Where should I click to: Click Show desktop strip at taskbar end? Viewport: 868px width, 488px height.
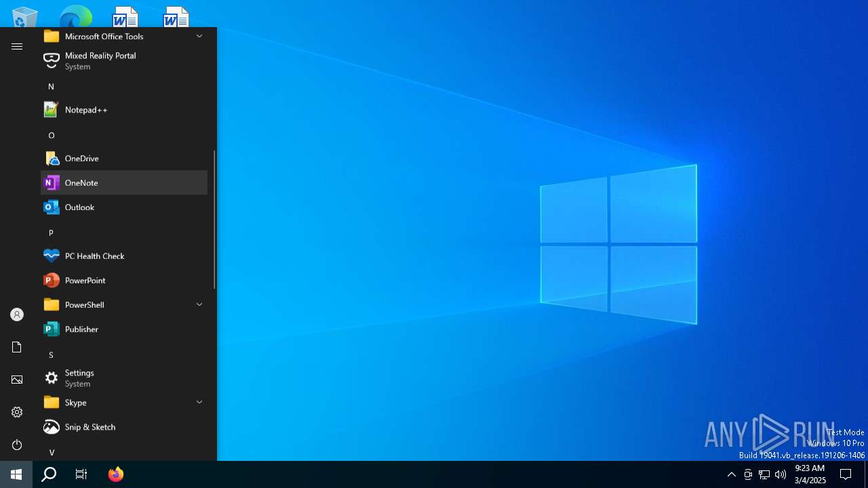[866, 474]
